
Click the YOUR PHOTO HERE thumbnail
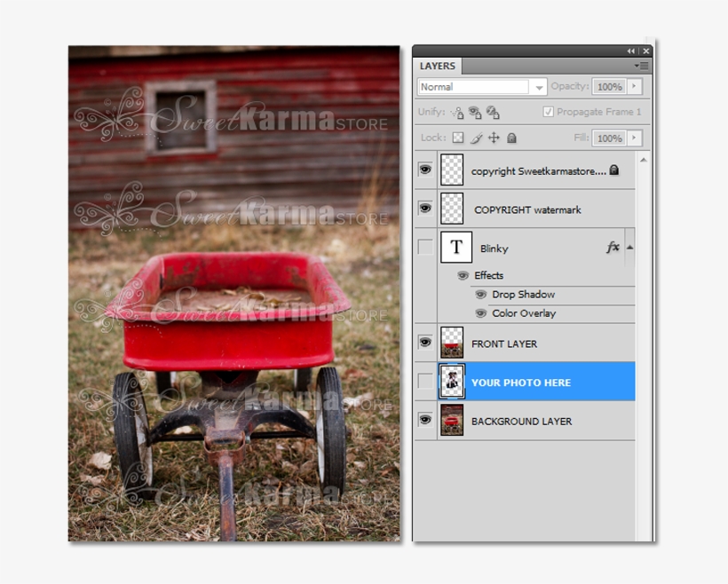pyautogui.click(x=452, y=382)
